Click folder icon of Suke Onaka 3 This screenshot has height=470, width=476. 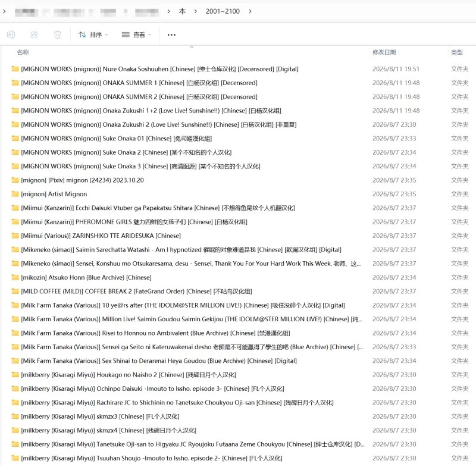[15, 166]
